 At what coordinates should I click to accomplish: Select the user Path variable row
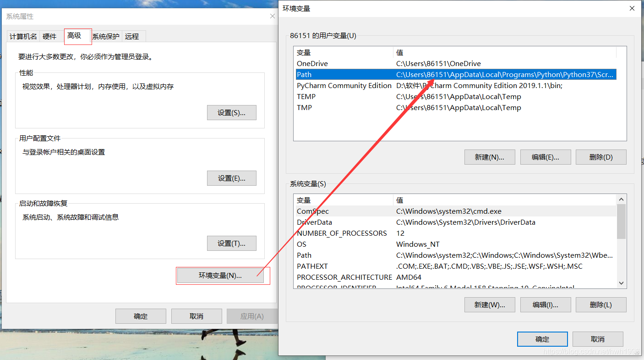click(456, 74)
